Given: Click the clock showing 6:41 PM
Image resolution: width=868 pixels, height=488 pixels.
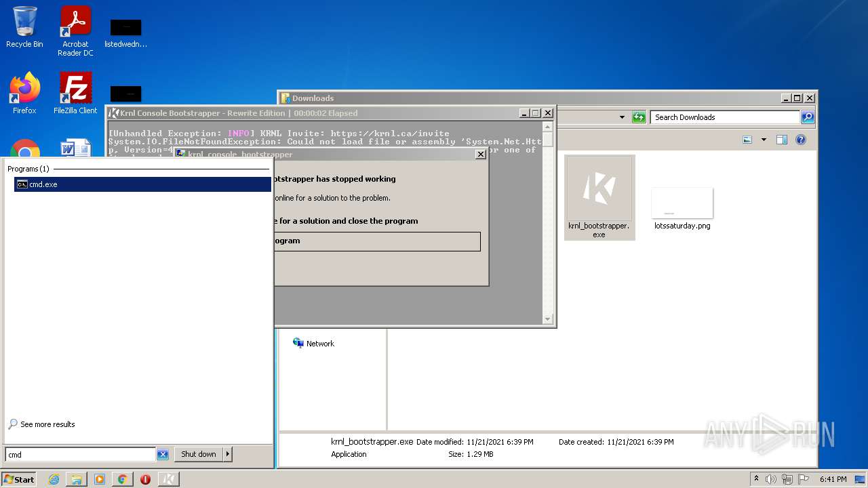Looking at the screenshot, I should click(x=833, y=479).
